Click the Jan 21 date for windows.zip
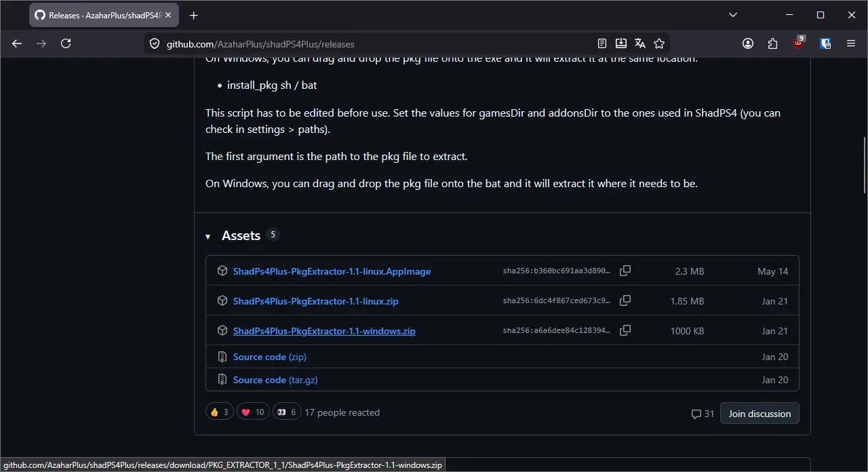Screen dimensions: 868x472 [x=775, y=331]
